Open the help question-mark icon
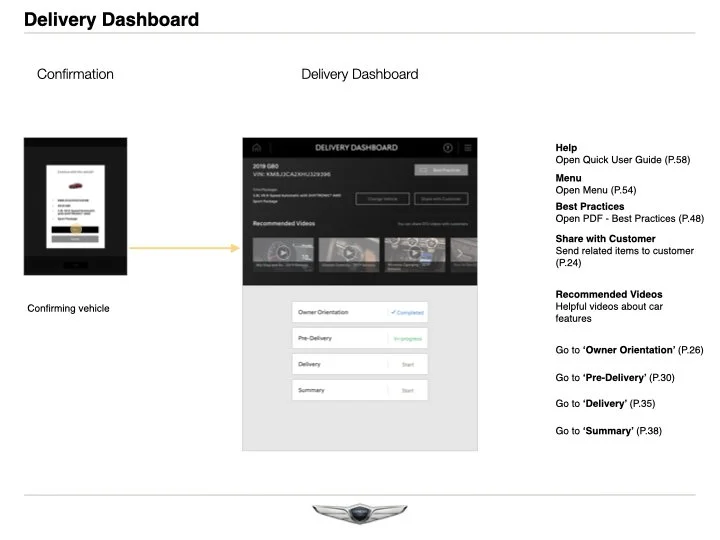720x540 pixels. 448,147
